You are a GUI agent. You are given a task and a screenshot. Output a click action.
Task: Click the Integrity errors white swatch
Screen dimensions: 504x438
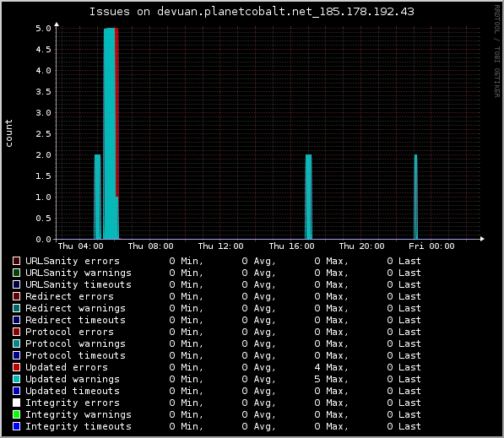16,403
